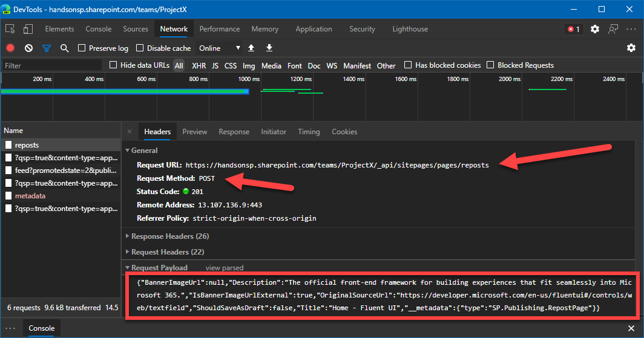Switch to the Console panel tab
The image size is (644, 338).
98,29
